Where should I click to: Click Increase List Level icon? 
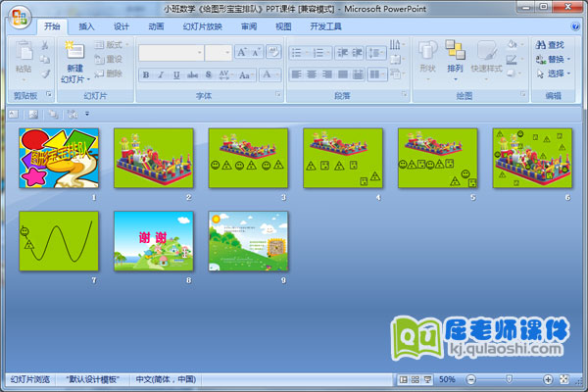click(x=357, y=53)
